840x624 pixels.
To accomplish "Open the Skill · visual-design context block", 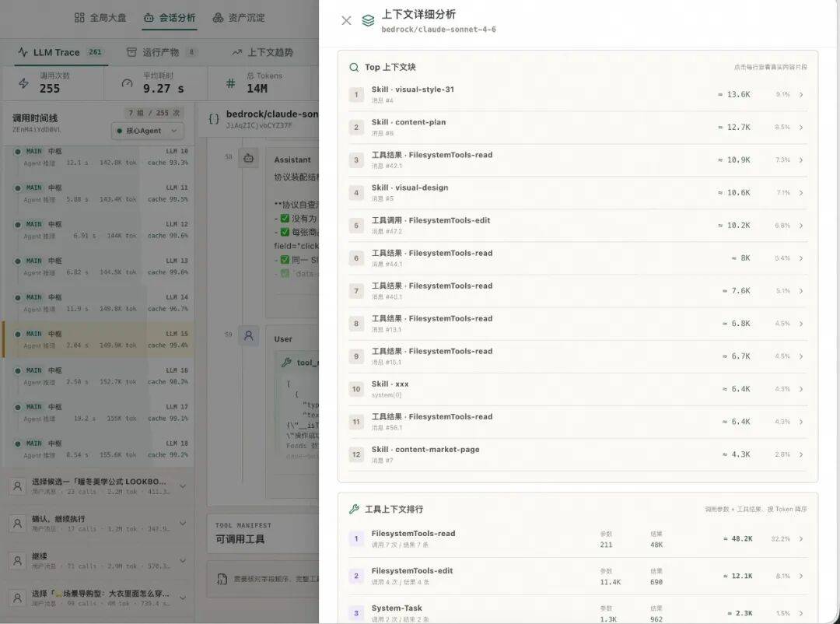I will point(577,193).
